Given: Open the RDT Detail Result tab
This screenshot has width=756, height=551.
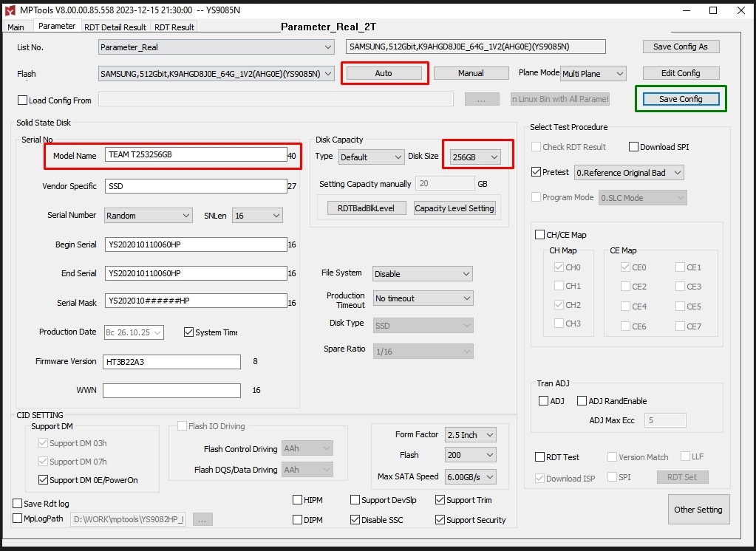Looking at the screenshot, I should 115,27.
